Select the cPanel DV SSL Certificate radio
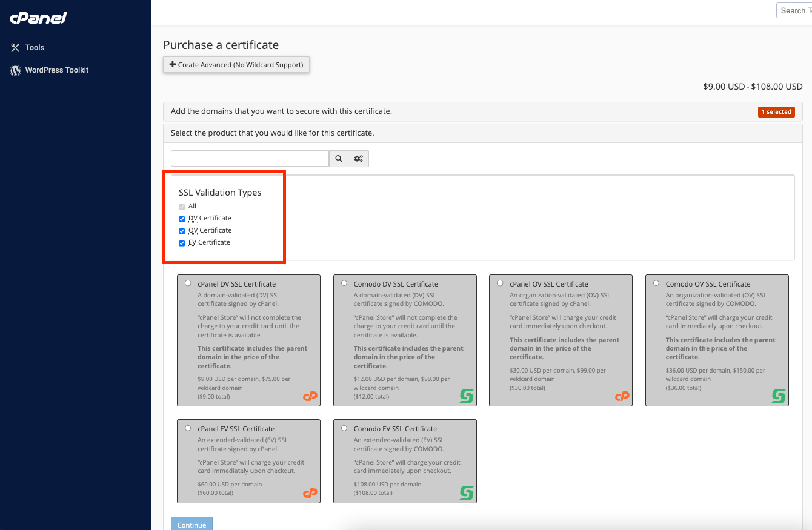The image size is (812, 530). tap(188, 283)
